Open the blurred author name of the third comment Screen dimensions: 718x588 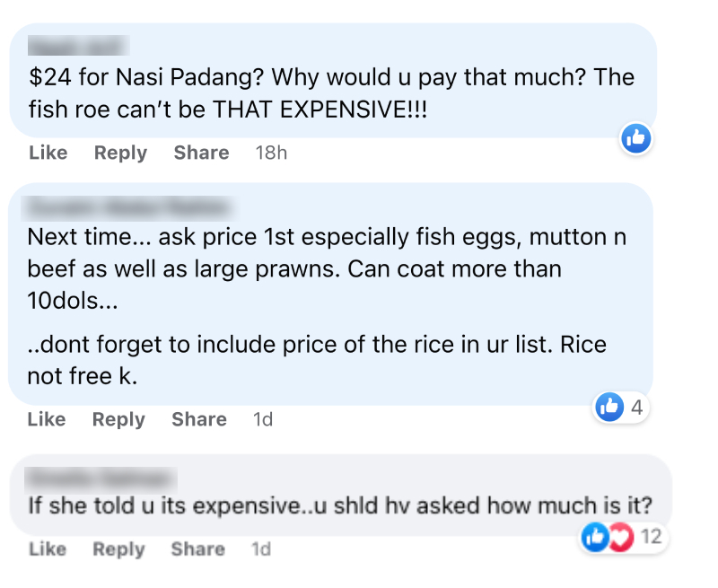click(x=101, y=478)
